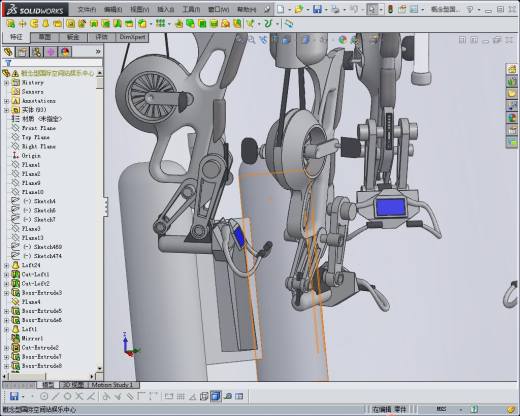Click the New document icon
Screen dimensions: 520x416
point(281,10)
